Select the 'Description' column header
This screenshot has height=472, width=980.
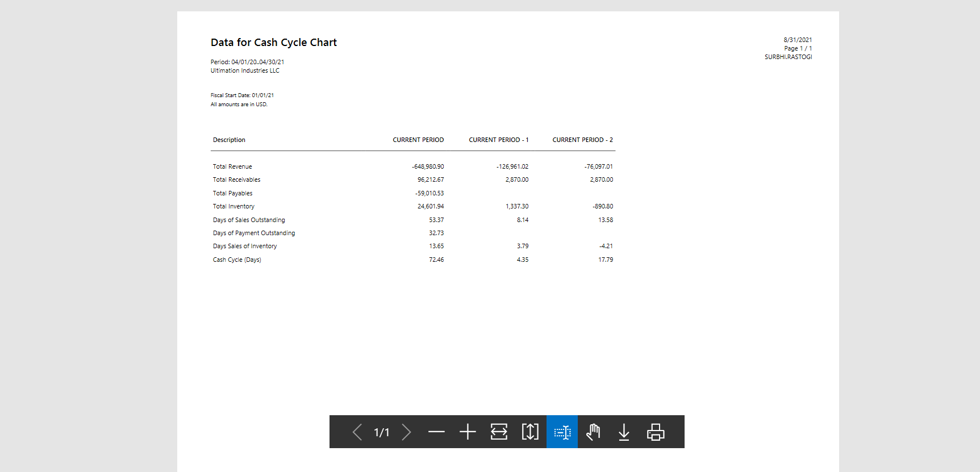click(x=229, y=140)
